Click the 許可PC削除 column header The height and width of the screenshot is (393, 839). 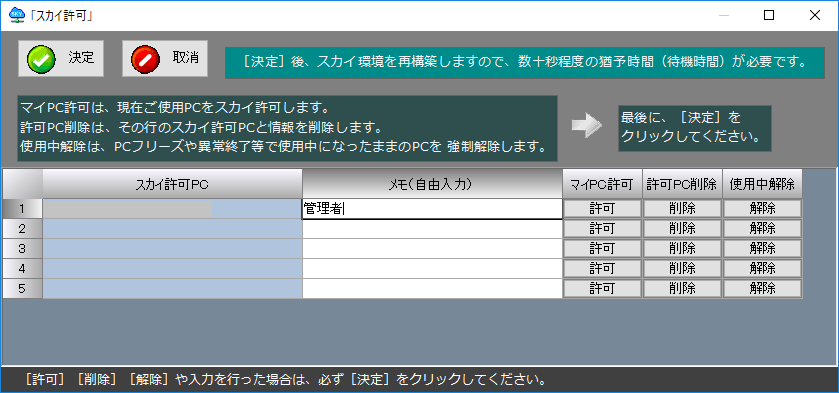coord(682,184)
